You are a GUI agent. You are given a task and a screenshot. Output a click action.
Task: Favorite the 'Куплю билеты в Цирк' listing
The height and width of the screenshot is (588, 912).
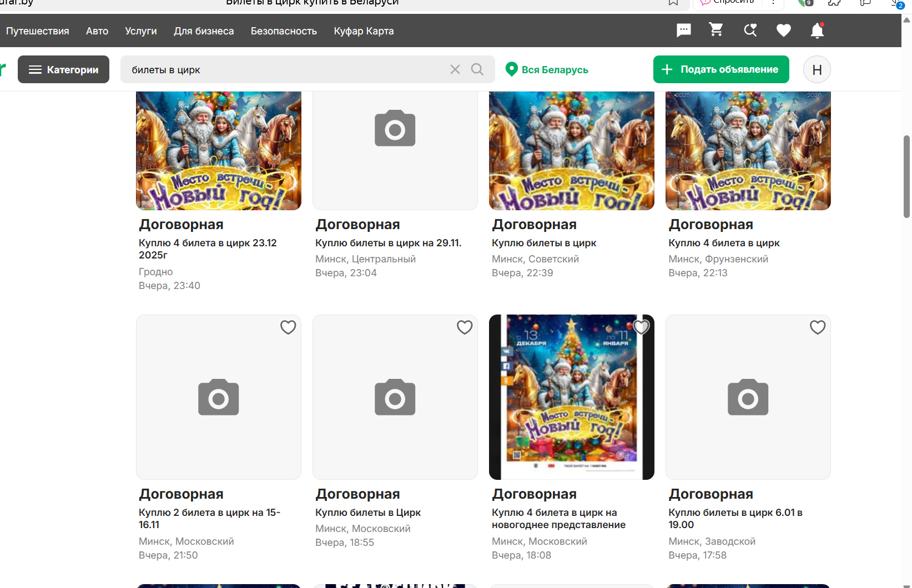(465, 327)
